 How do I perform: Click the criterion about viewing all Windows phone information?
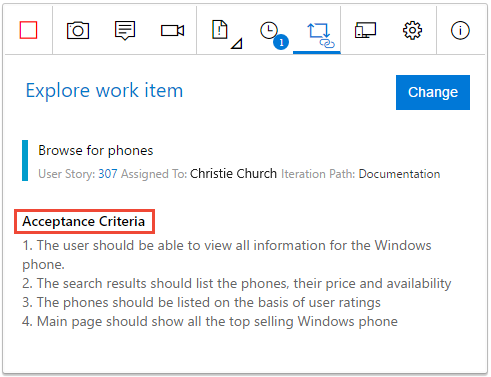coord(227,255)
